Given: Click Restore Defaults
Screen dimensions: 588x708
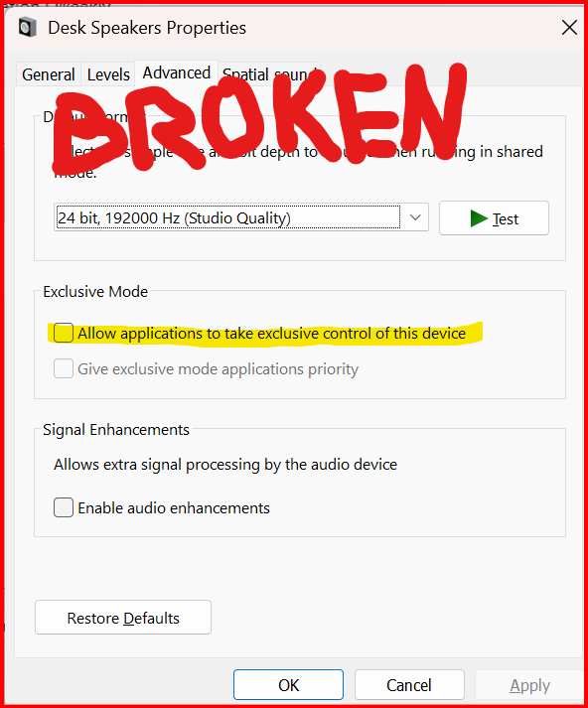Looking at the screenshot, I should click(123, 618).
